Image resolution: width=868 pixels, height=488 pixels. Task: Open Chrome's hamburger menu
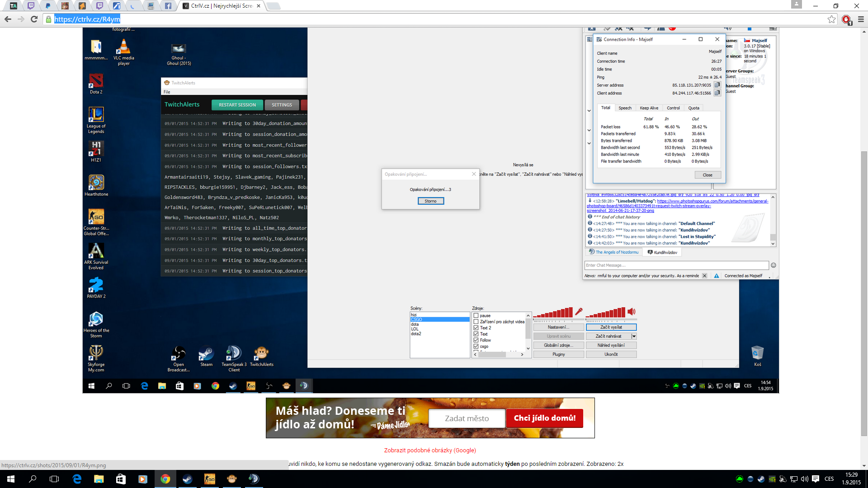pos(861,19)
